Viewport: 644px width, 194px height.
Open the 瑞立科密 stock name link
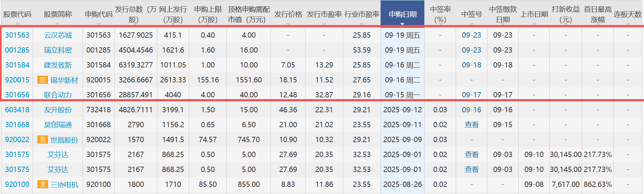58,50
